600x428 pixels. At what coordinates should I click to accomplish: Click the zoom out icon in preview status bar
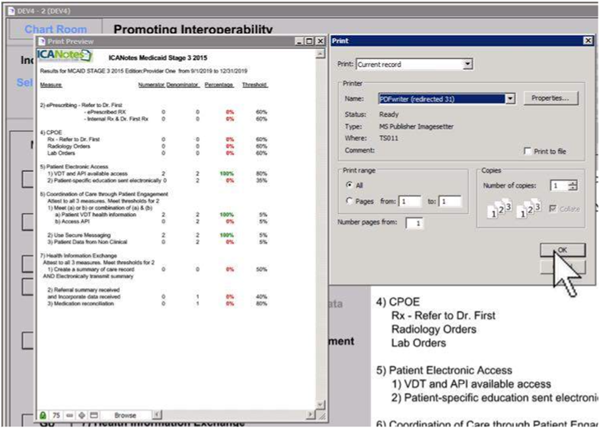[71, 414]
